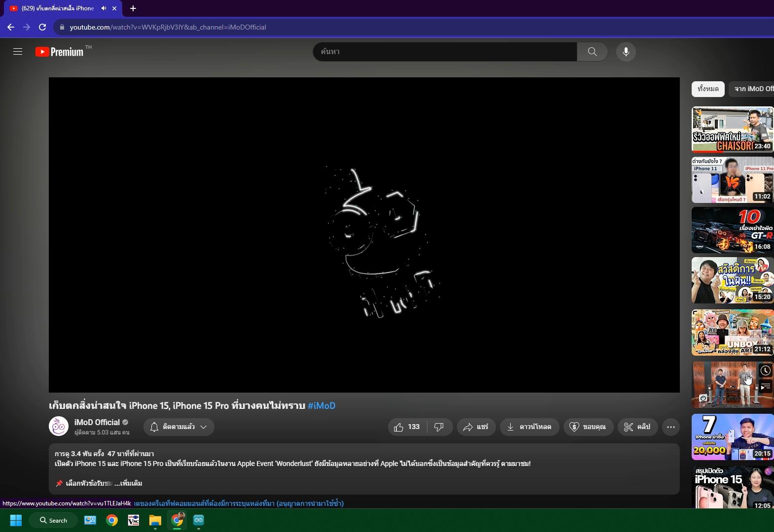Open the Windows taskbar Search box
The width and height of the screenshot is (774, 532).
(x=53, y=520)
